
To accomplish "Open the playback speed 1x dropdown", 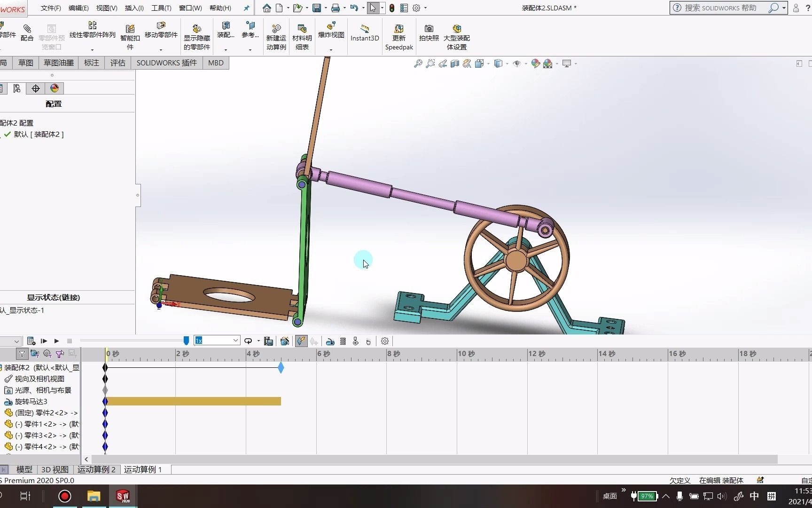I will tap(236, 341).
